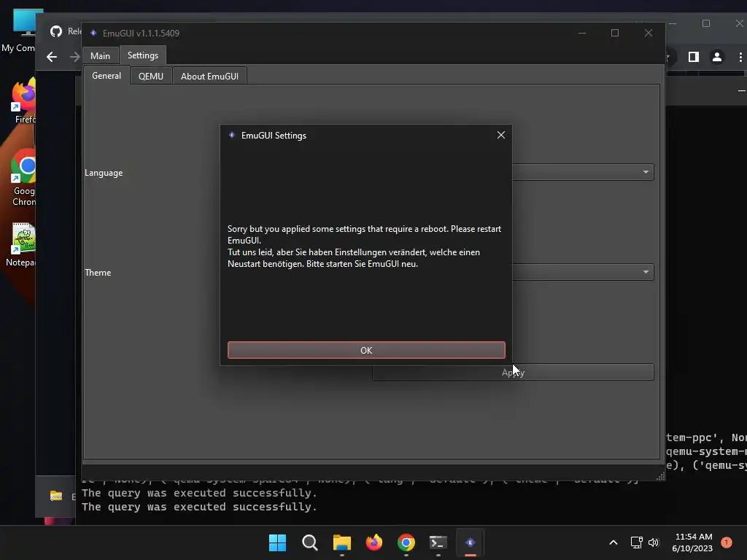Screen dimensions: 747x560
Task: Open the browser profile icon
Action: (x=716, y=57)
